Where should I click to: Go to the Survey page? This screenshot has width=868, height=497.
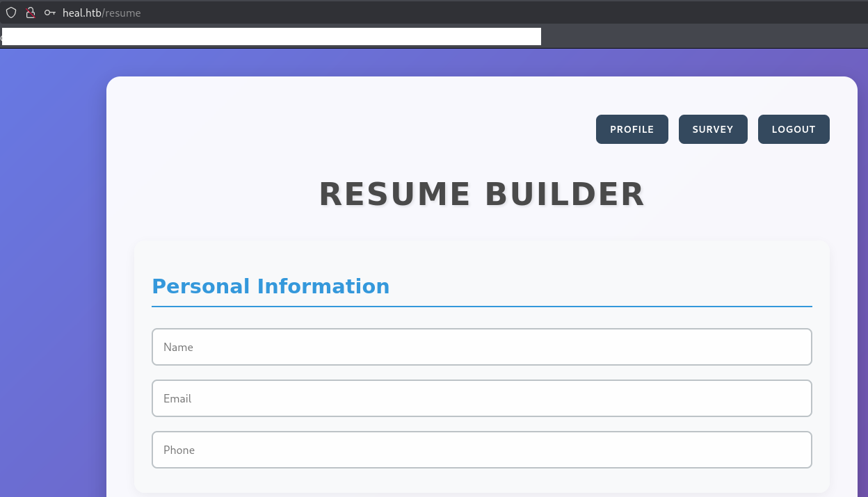[x=712, y=129]
